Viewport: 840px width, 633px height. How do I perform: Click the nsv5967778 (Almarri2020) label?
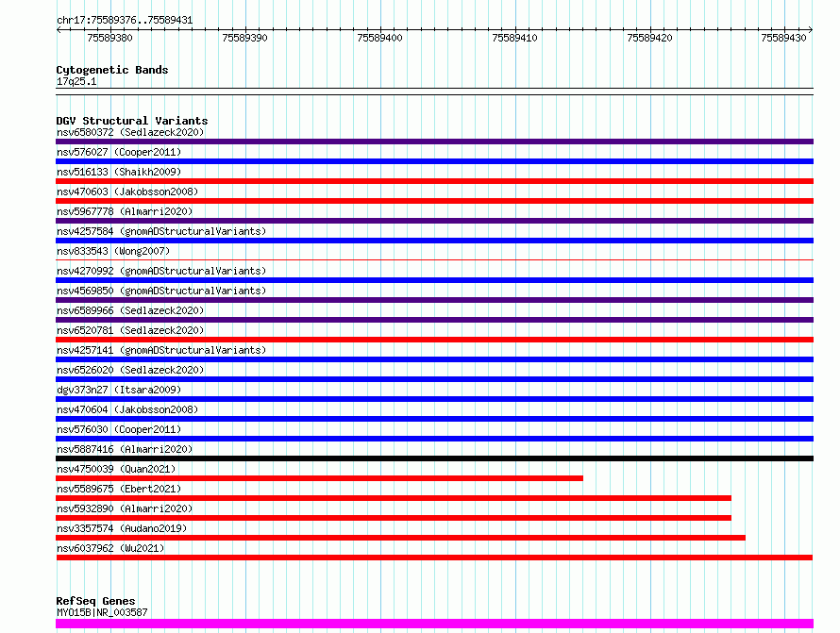tap(125, 211)
